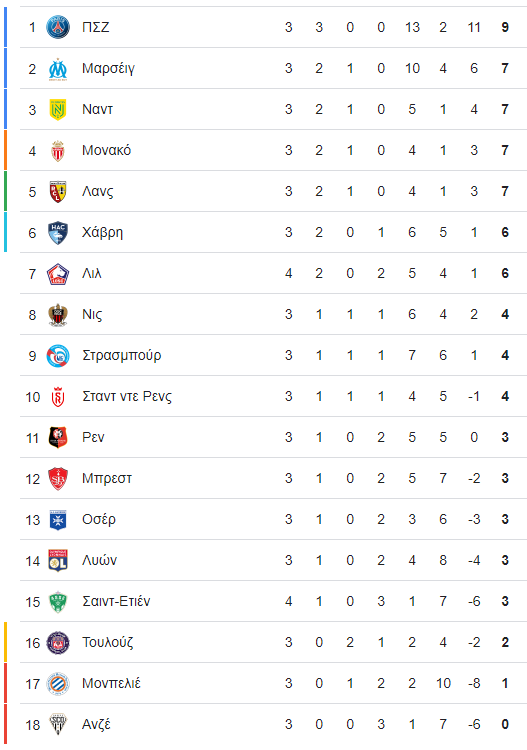
Task: Click the Strasbourg club logo
Action: click(58, 355)
